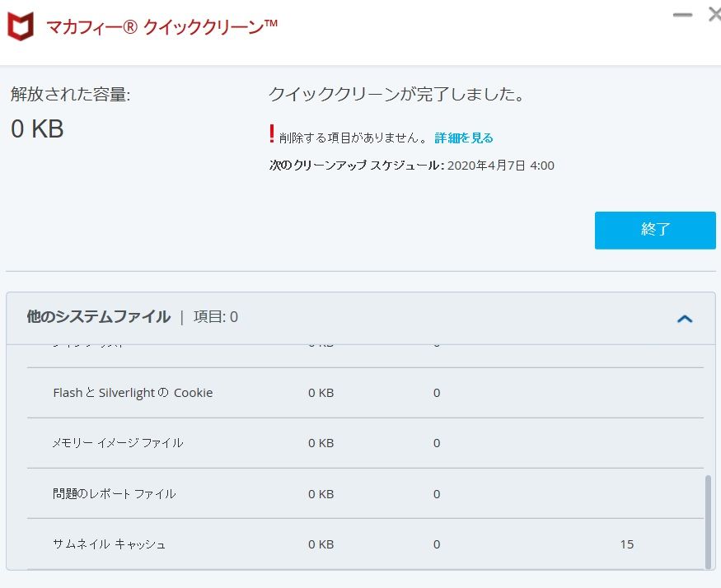Open the 詳細を見る link
Image resolution: width=721 pixels, height=588 pixels.
click(x=464, y=138)
